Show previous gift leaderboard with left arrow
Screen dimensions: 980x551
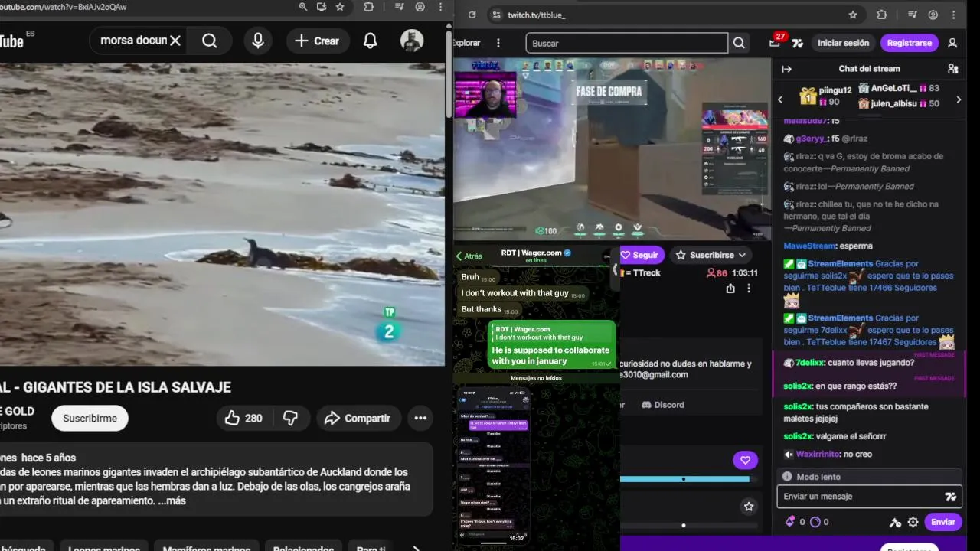pos(780,99)
